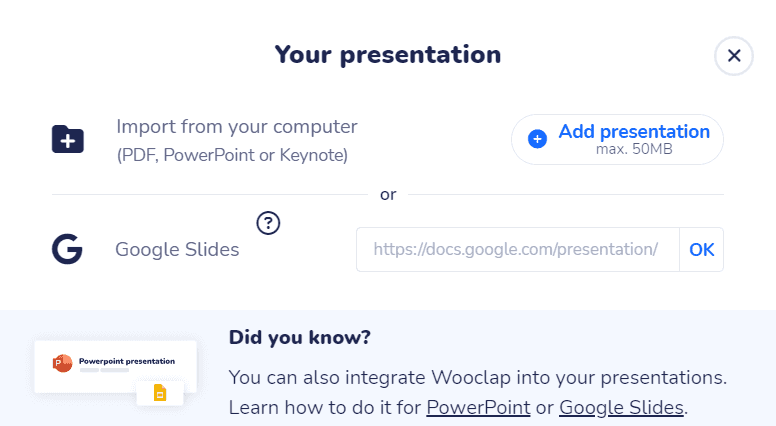
Task: Open the PowerPoint integration link
Action: tap(478, 408)
